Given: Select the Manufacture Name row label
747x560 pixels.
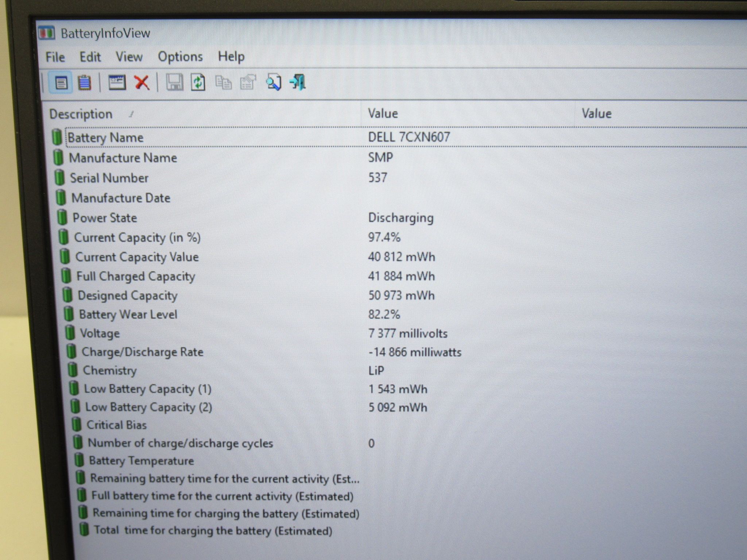Looking at the screenshot, I should pos(123,158).
